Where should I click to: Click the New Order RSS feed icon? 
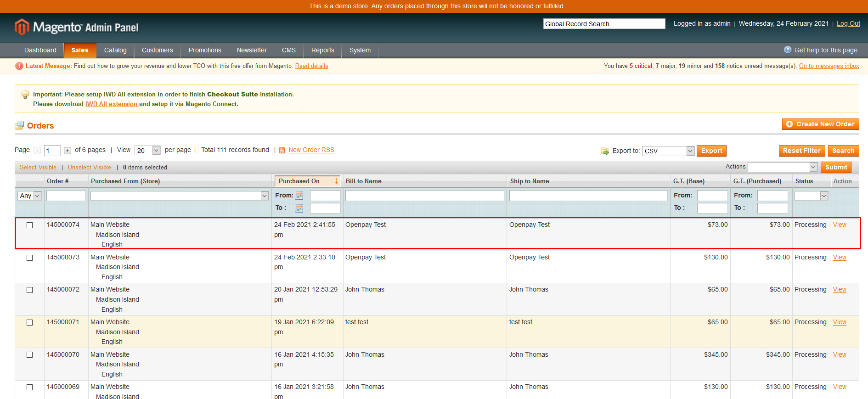click(x=282, y=151)
